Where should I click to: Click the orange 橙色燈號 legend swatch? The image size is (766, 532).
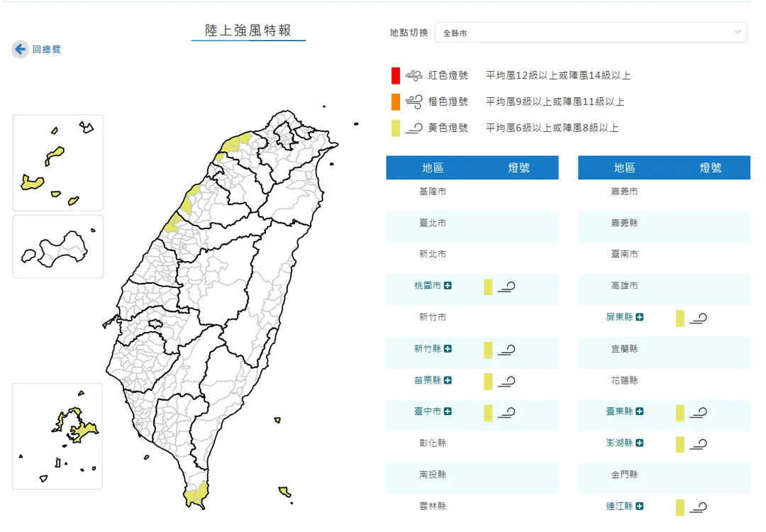point(396,101)
